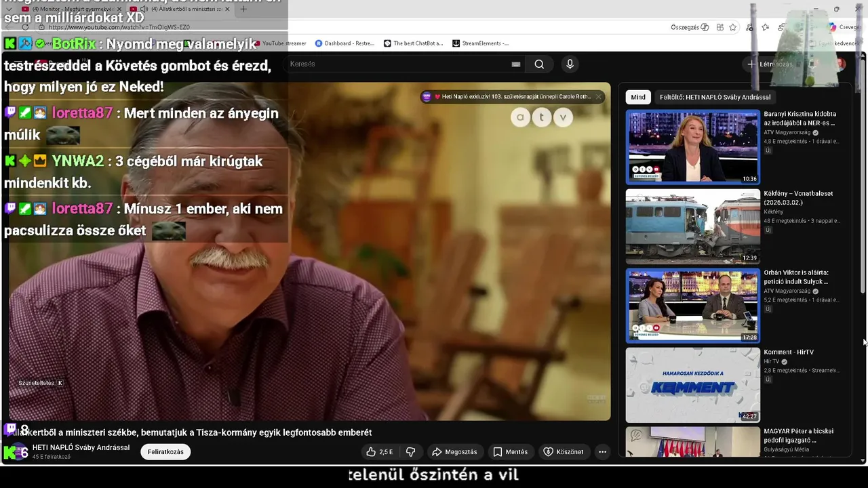Click the MAGYAR Péter a bicskei video title
Image resolution: width=868 pixels, height=488 pixels.
[x=799, y=436]
